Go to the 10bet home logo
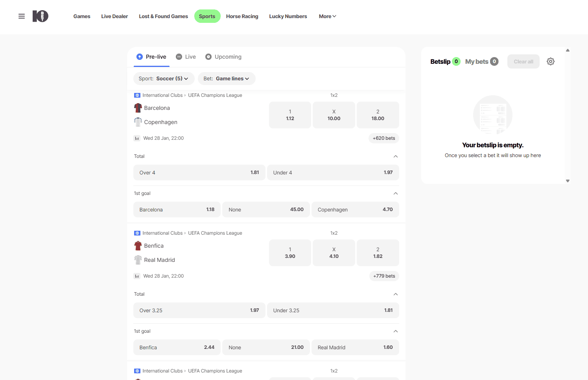This screenshot has width=588, height=380. (x=41, y=16)
